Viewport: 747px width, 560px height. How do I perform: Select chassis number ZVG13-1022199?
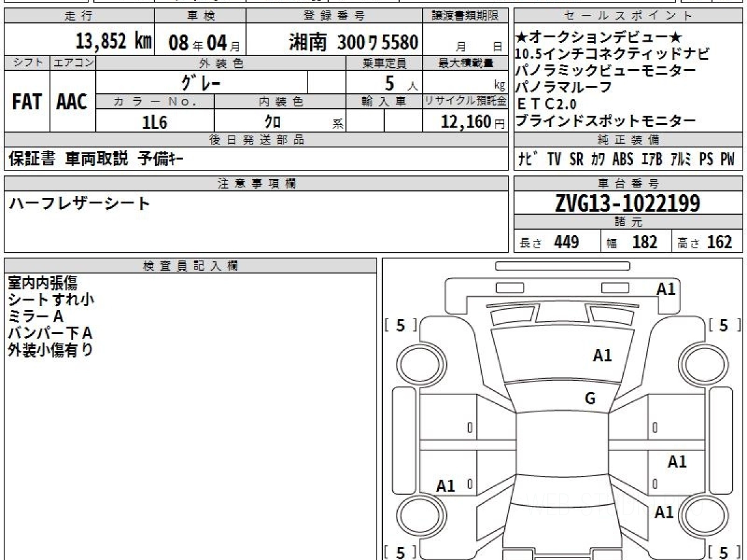pyautogui.click(x=627, y=203)
